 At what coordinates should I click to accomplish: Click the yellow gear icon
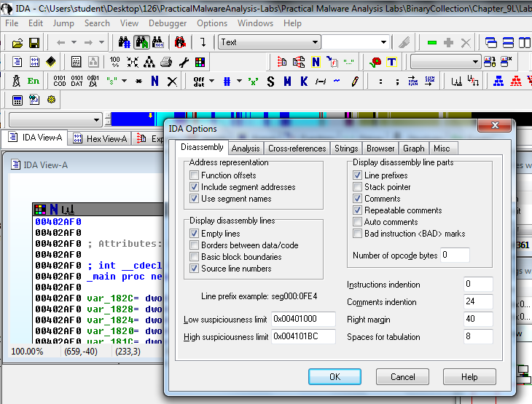(x=51, y=100)
